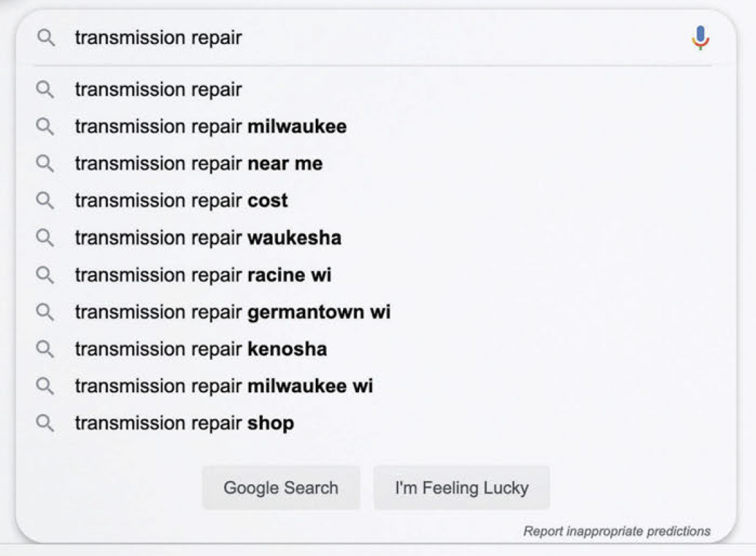Open the 'Report inappropriate predictions' link
756x556 pixels.
pos(617,532)
